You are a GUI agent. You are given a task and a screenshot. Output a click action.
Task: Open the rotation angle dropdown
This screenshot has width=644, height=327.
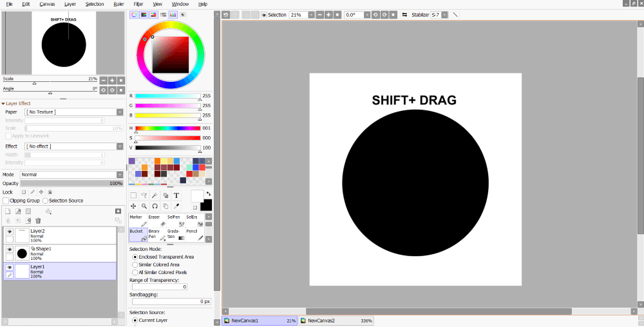(x=367, y=15)
